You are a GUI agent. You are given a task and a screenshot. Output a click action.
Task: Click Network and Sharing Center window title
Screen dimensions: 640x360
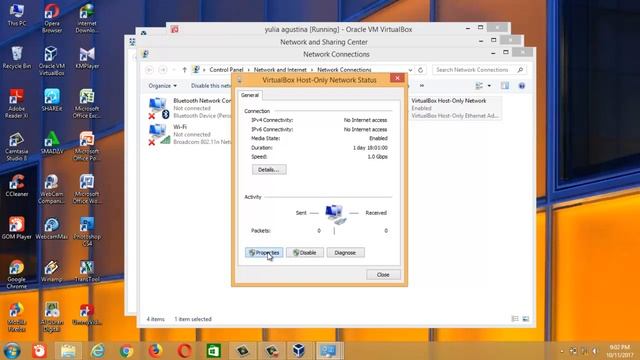tap(324, 42)
